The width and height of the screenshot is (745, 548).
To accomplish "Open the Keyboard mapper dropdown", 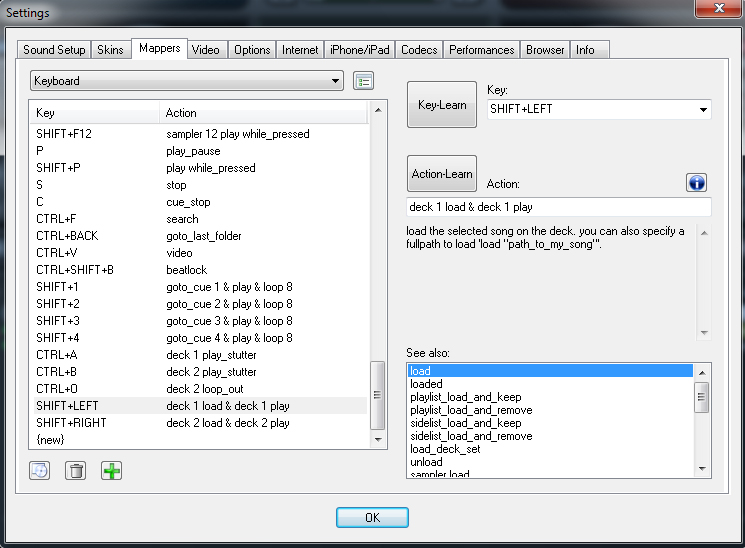I will click(186, 80).
